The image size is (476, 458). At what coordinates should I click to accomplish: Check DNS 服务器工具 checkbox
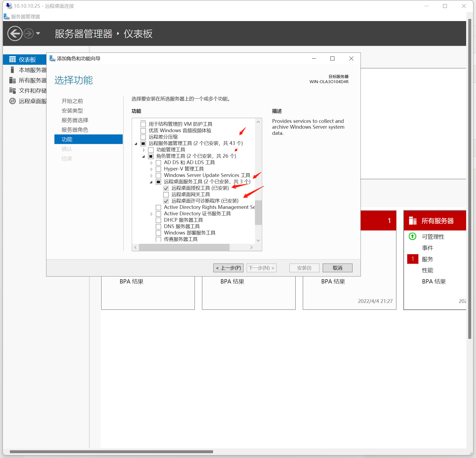tap(158, 226)
